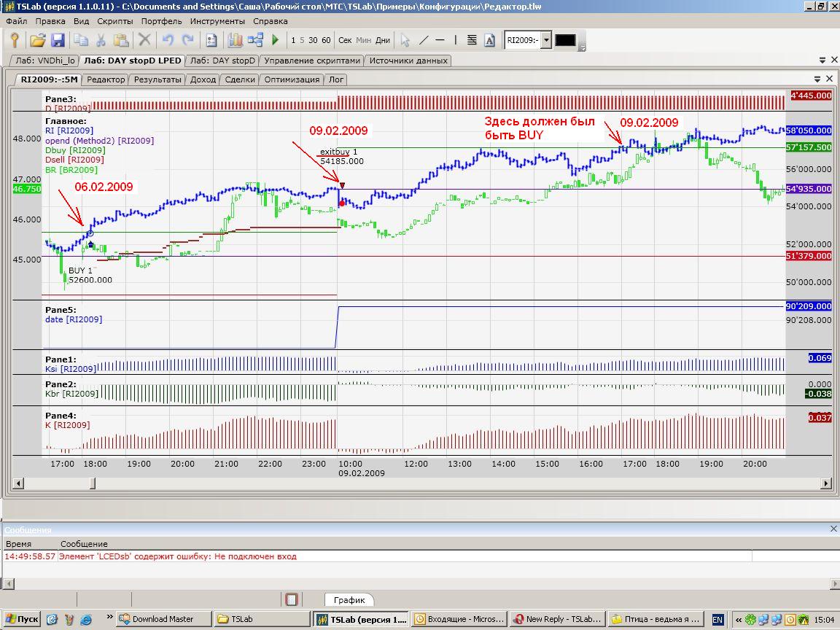
Task: Click the delete X icon in toolbar
Action: coord(145,40)
